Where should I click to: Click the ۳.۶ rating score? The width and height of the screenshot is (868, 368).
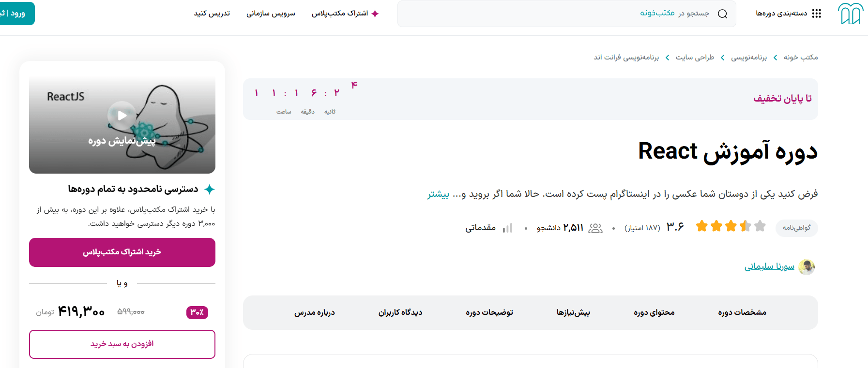tap(675, 227)
